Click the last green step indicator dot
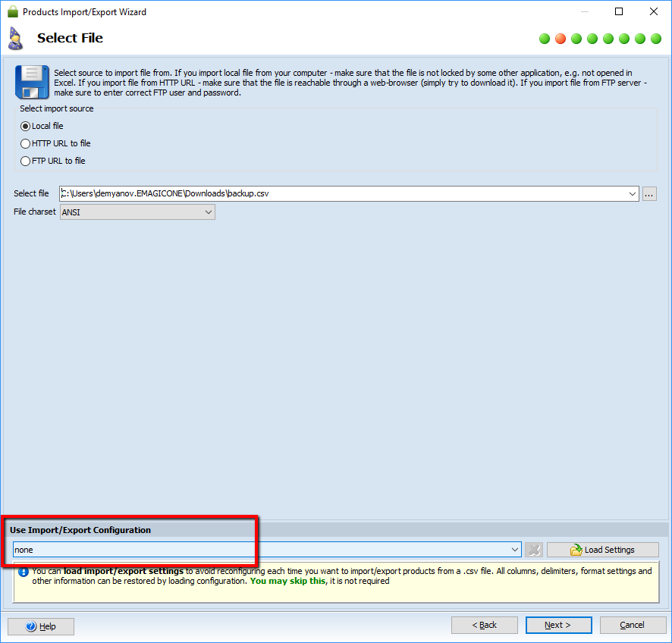Image resolution: width=672 pixels, height=643 pixels. 656,39
